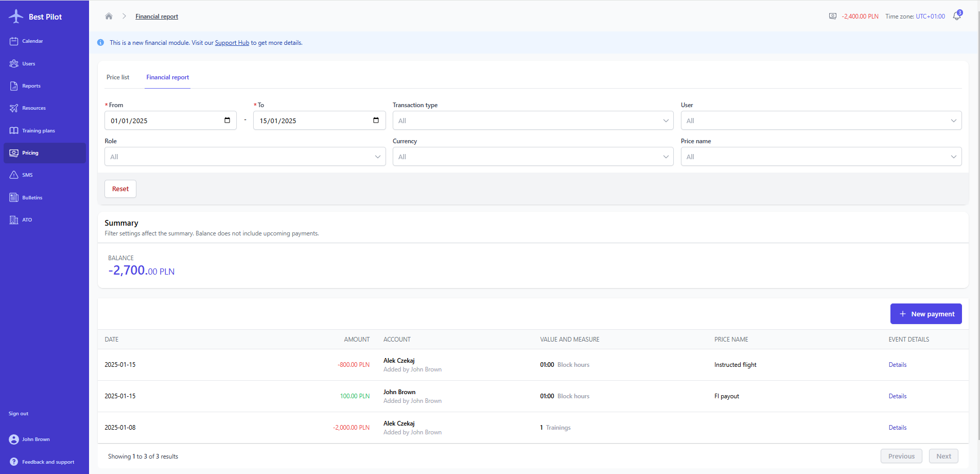Viewport: 980px width, 474px height.
Task: Open Details for Trainings row
Action: tap(898, 428)
